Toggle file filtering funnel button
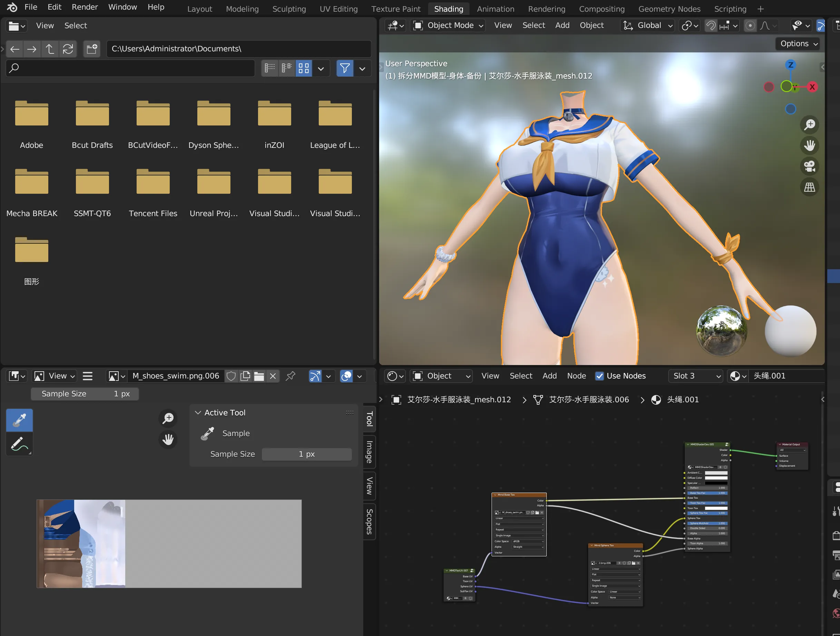The height and width of the screenshot is (636, 840). click(x=344, y=68)
